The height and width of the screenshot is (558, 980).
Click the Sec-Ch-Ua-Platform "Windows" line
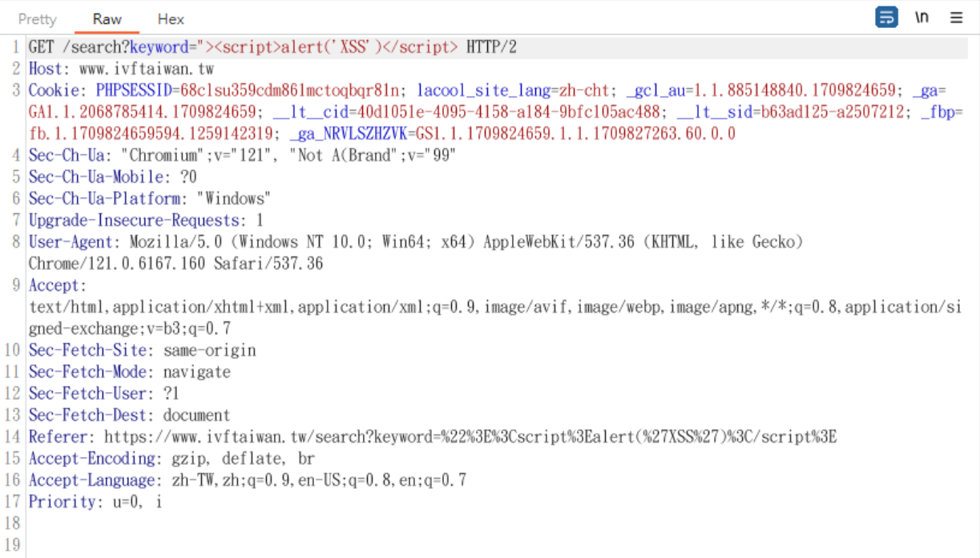pos(150,199)
